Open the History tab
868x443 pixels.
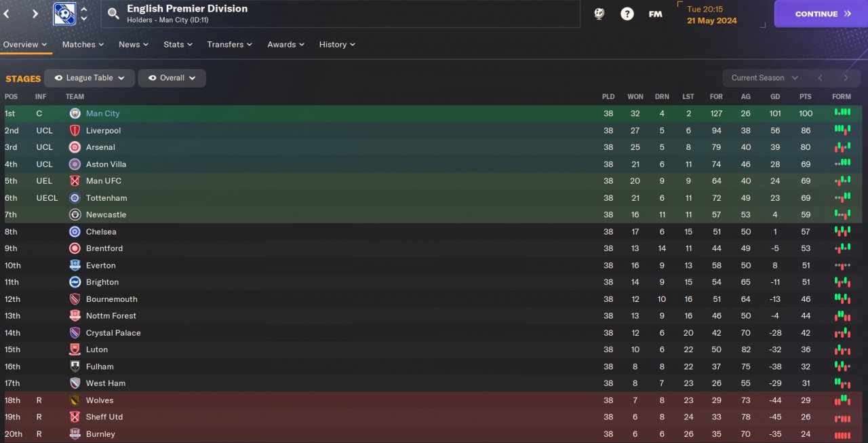click(x=337, y=44)
